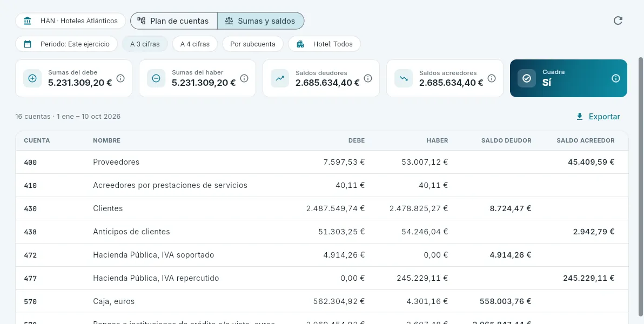The height and width of the screenshot is (324, 644).
Task: Click the checkmark icon on Cuadra card
Action: pyautogui.click(x=527, y=78)
